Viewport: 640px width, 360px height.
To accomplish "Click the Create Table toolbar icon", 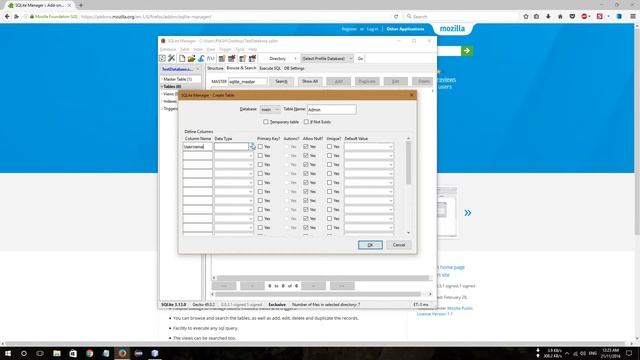I will click(222, 58).
